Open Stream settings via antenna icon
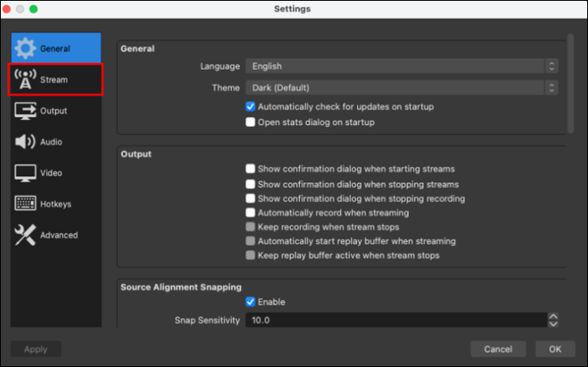The height and width of the screenshot is (367, 588). [25, 79]
